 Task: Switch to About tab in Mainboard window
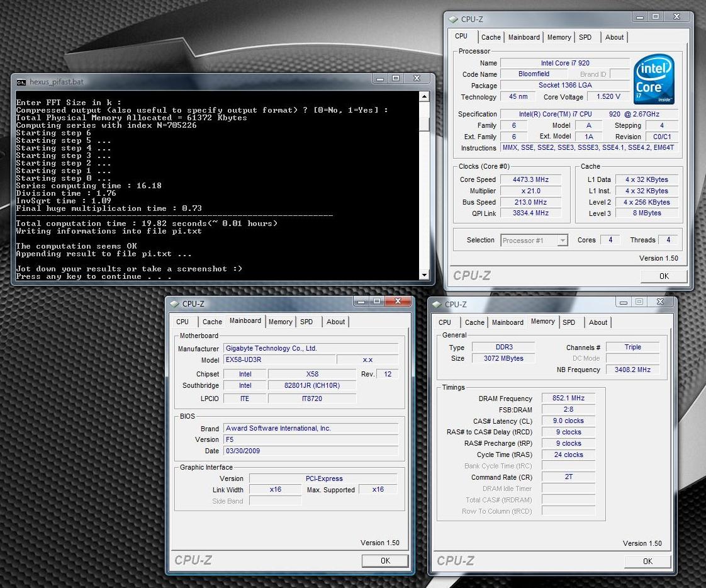click(x=336, y=322)
